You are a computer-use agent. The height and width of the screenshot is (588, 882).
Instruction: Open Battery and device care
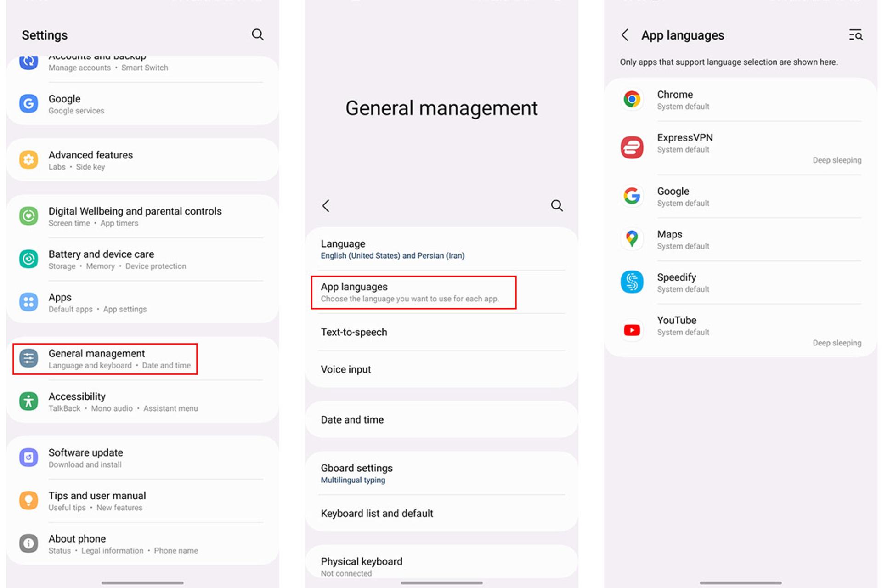click(142, 260)
